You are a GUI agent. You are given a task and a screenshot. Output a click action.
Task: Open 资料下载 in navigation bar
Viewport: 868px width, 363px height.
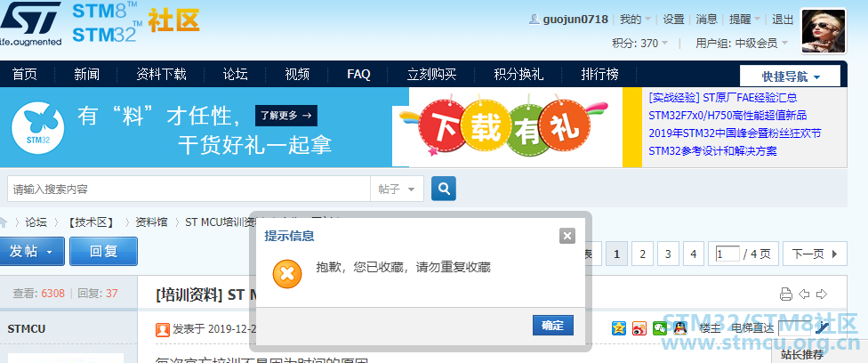(x=161, y=74)
